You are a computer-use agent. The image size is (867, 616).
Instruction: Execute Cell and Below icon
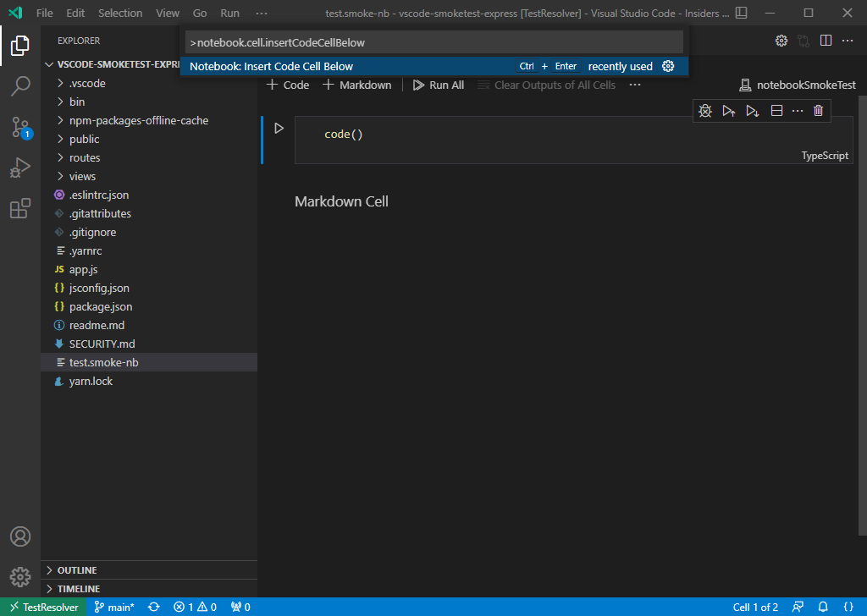(x=752, y=111)
